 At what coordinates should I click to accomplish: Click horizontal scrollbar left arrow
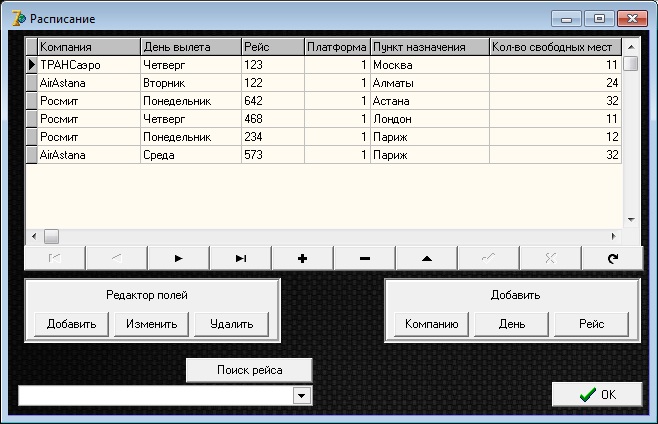pos(34,236)
